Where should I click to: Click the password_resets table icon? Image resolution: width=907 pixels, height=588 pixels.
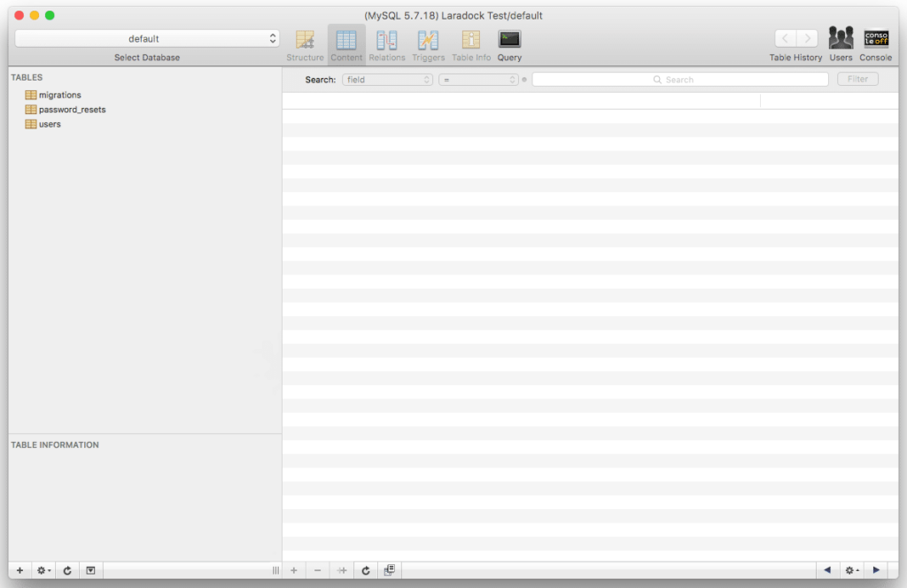(x=31, y=109)
